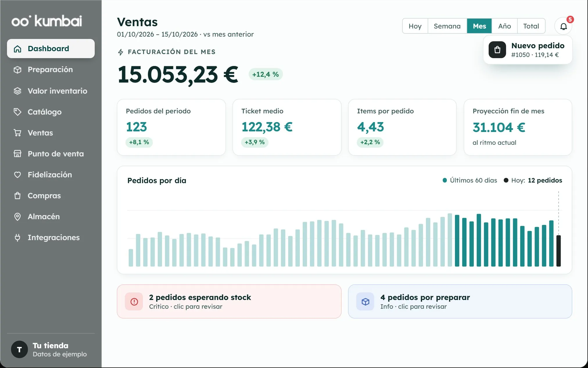The image size is (588, 368).
Task: Select the Año period tab
Action: tap(504, 26)
